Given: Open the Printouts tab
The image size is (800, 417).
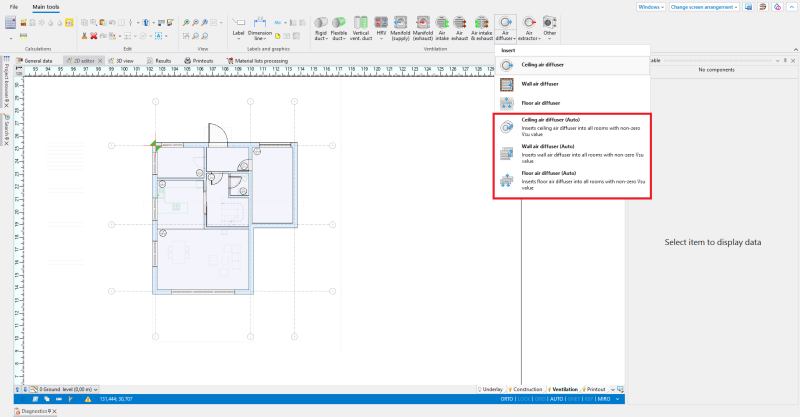Looking at the screenshot, I should coord(198,61).
